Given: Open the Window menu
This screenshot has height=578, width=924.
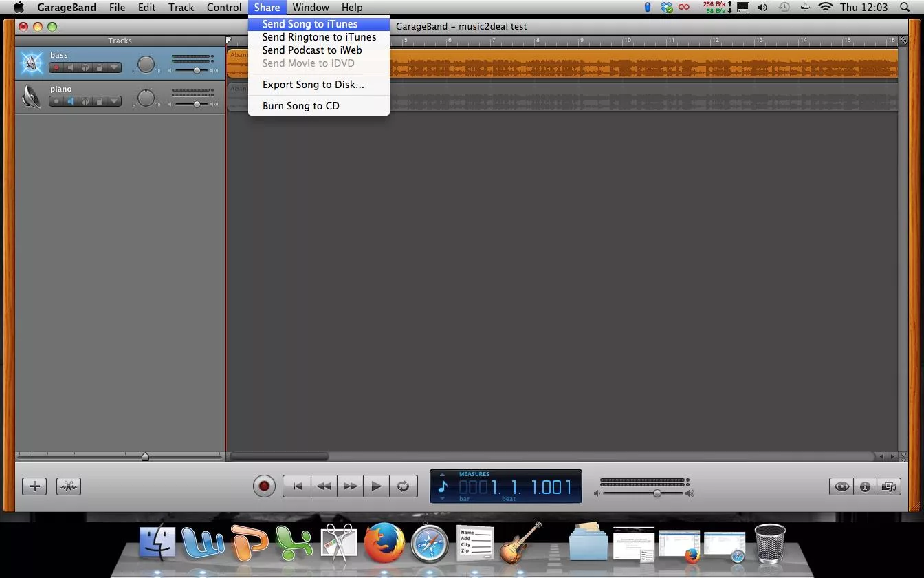Looking at the screenshot, I should tap(310, 8).
